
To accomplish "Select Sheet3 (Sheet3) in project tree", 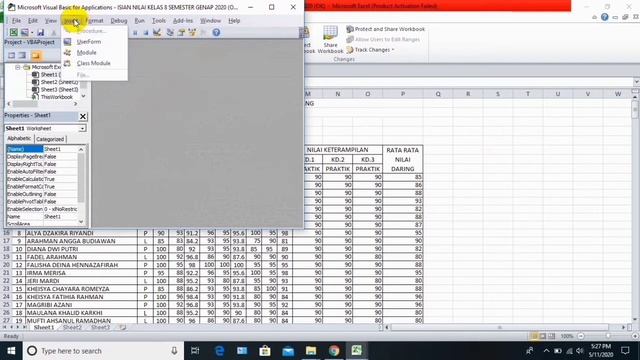I will (55, 89).
